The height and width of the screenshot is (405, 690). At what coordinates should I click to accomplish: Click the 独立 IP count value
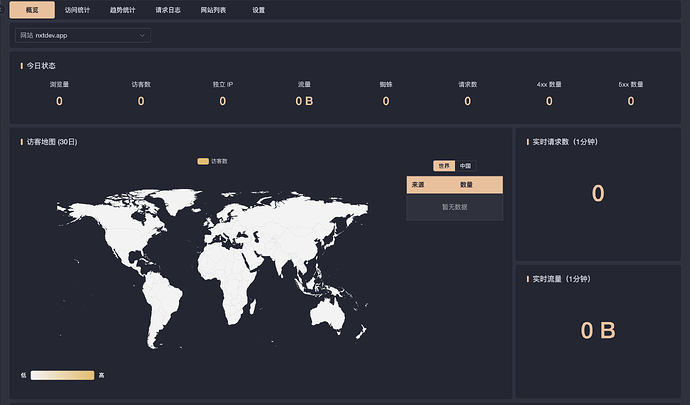point(223,101)
